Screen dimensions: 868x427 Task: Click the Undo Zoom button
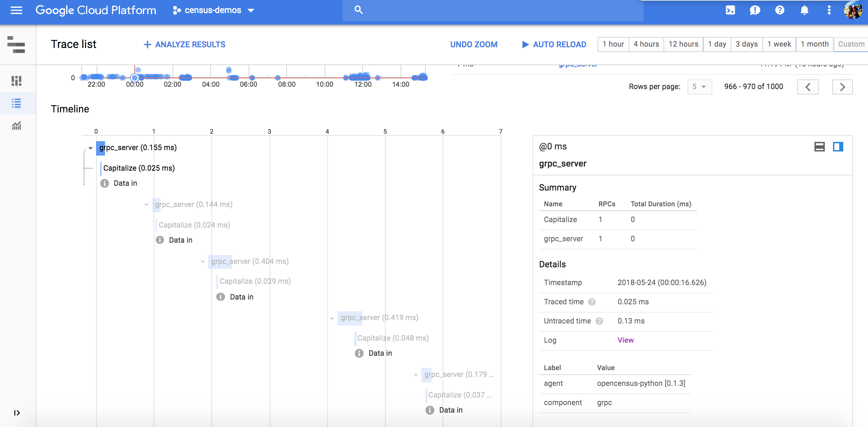tap(474, 44)
